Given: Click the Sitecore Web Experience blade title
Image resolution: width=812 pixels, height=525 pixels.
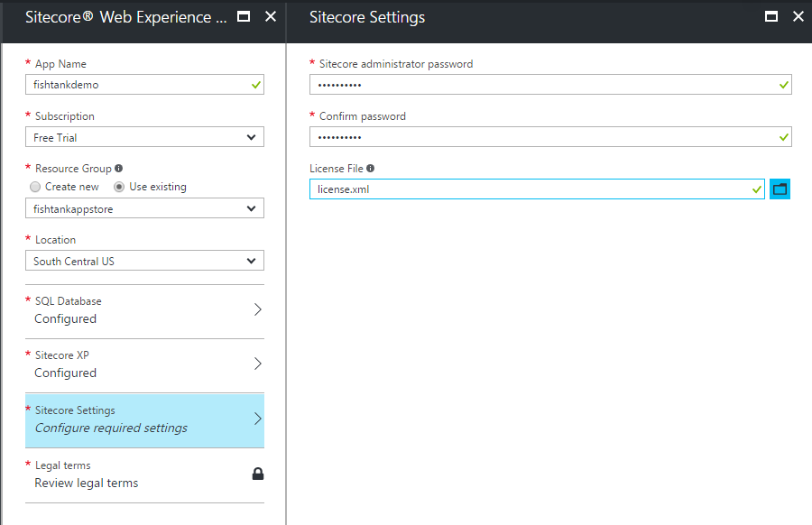Looking at the screenshot, I should (x=125, y=17).
